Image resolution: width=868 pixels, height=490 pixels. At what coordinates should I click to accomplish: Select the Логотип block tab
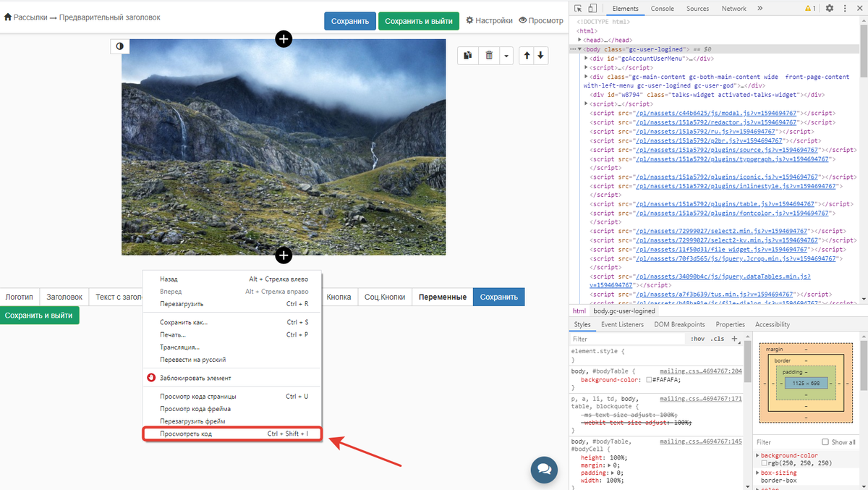[x=20, y=297]
